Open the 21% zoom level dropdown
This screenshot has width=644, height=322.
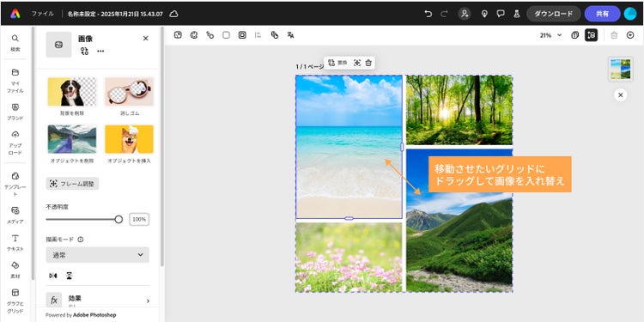click(550, 35)
